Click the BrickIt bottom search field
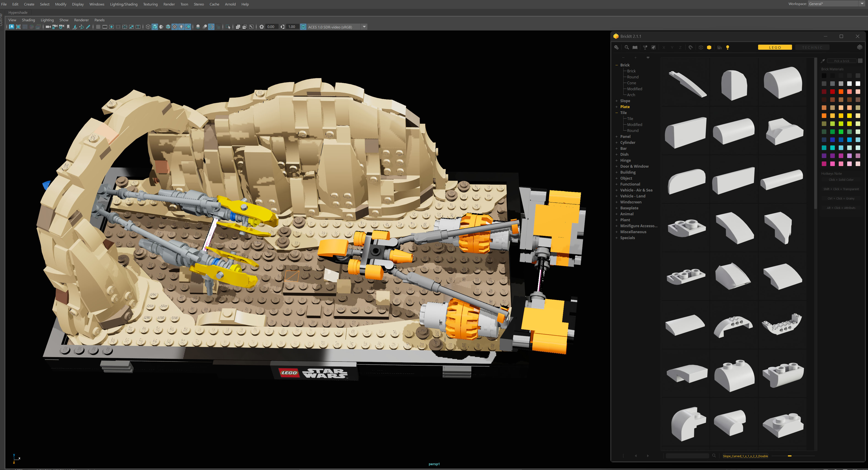This screenshot has width=868, height=470. pos(687,456)
